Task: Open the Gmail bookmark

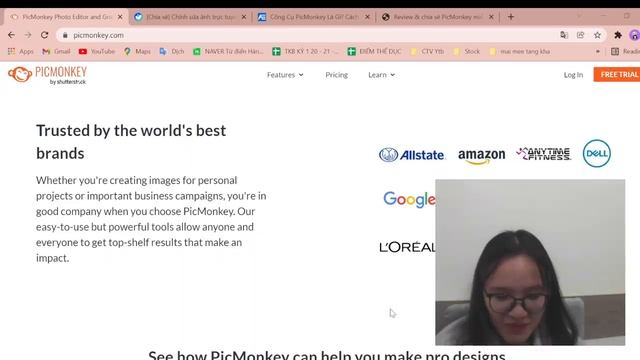Action: pyautogui.click(x=56, y=51)
